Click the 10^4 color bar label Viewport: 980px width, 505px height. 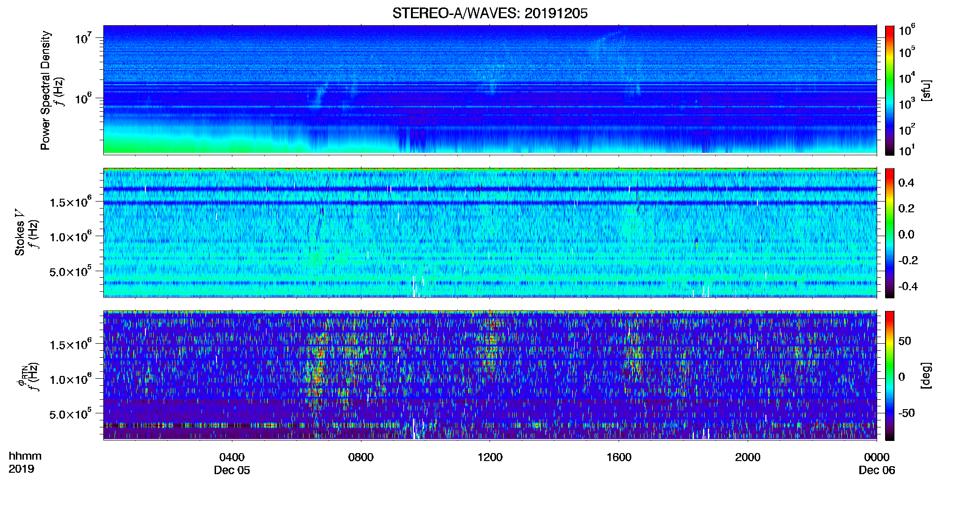(x=907, y=78)
